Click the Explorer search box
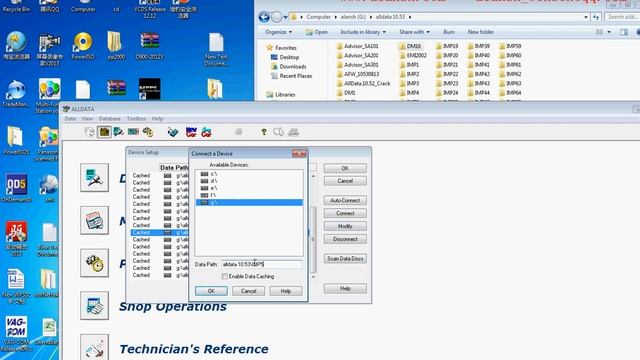The height and width of the screenshot is (360, 640). [x=622, y=17]
